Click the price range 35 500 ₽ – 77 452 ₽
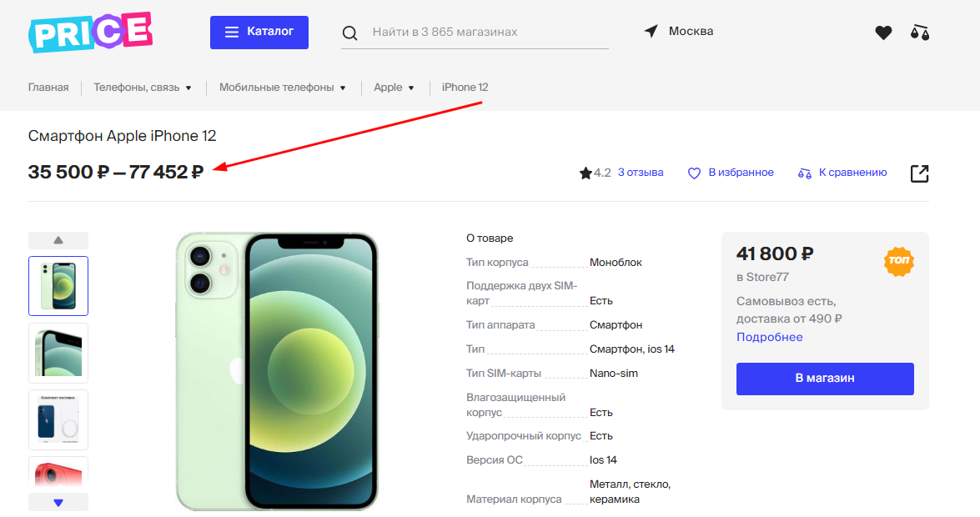Screen dimensions: 980x517 (x=116, y=172)
